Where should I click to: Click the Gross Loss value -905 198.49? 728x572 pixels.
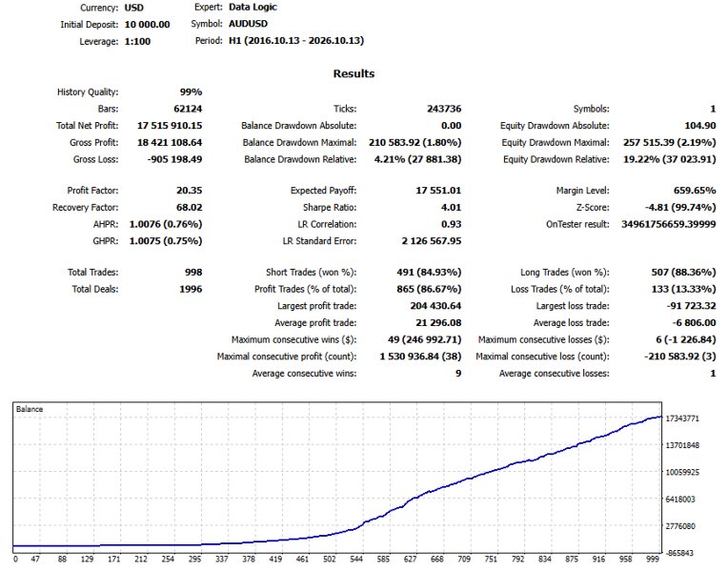[174, 159]
